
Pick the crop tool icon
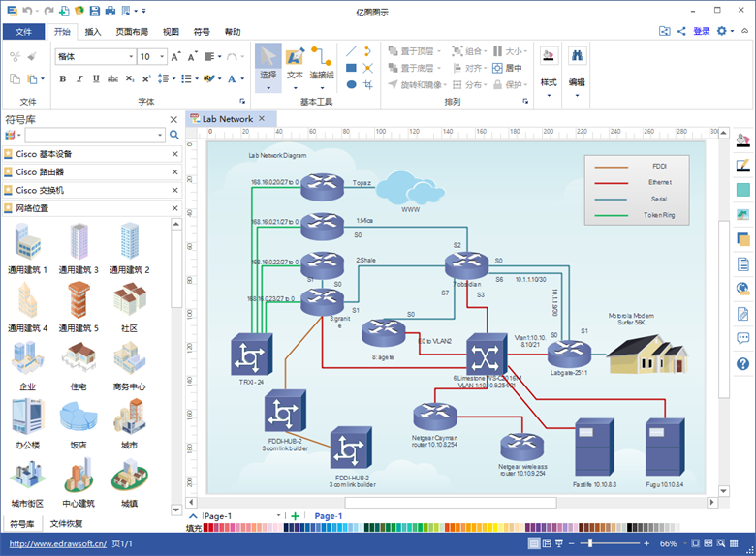pos(368,85)
